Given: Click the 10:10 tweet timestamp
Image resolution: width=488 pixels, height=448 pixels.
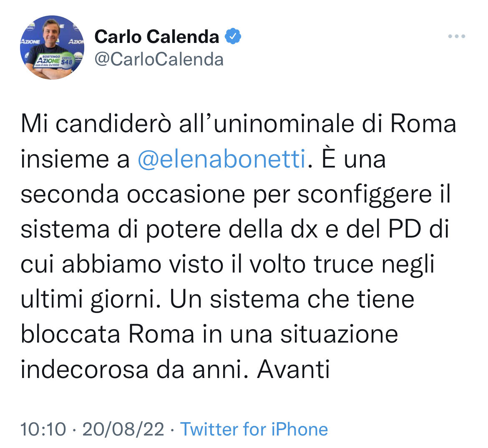Looking at the screenshot, I should 43,429.
